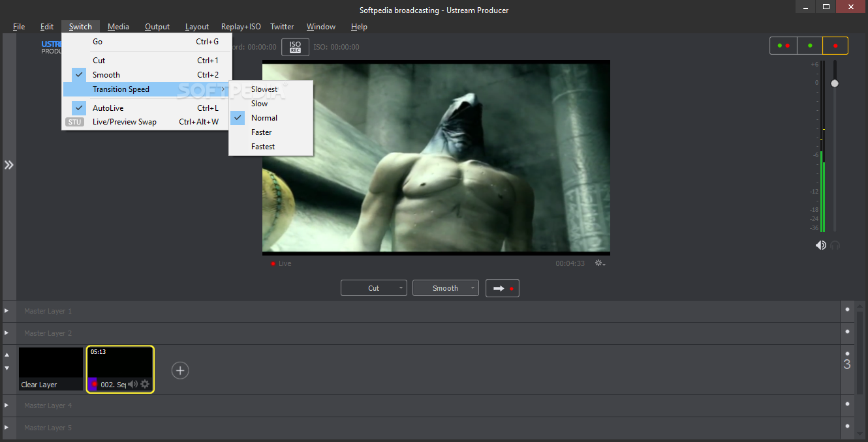Toggle visibility dot for Master Layer 1

coord(847,310)
